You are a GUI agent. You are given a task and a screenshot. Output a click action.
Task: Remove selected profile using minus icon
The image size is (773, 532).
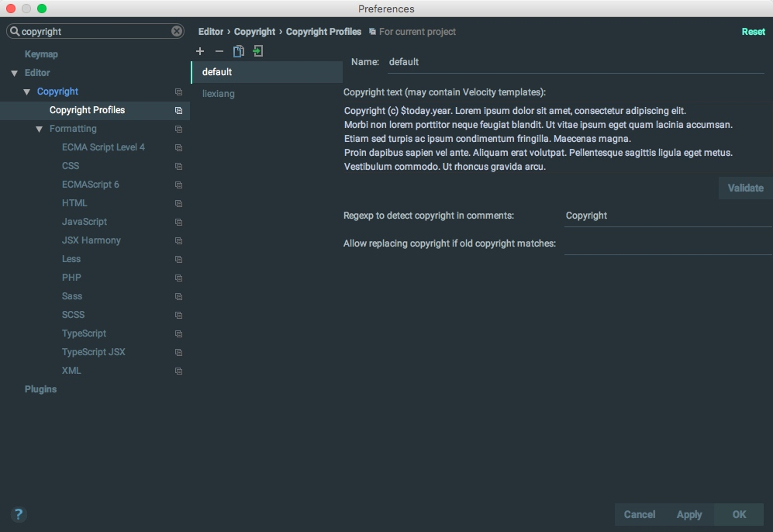point(219,51)
